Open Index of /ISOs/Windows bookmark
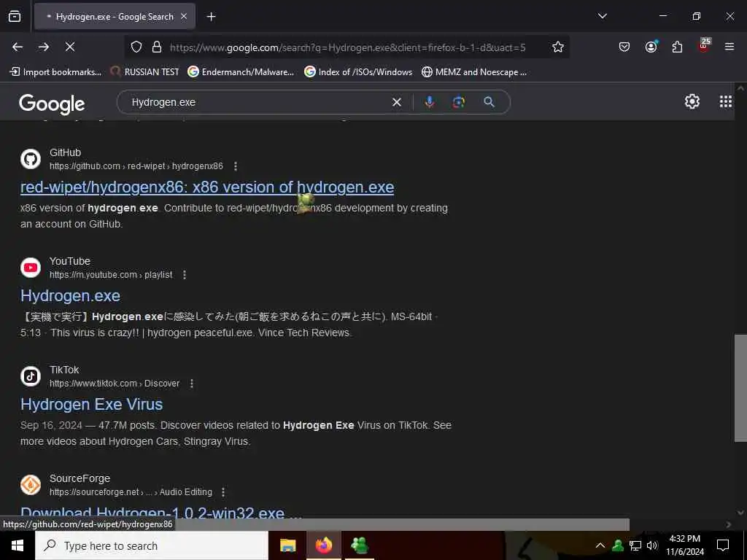 [x=358, y=72]
